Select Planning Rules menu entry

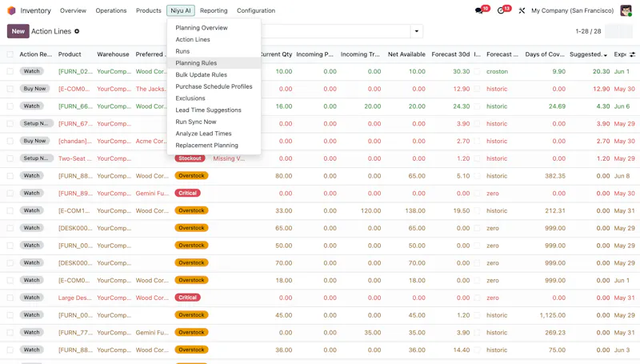point(214,63)
